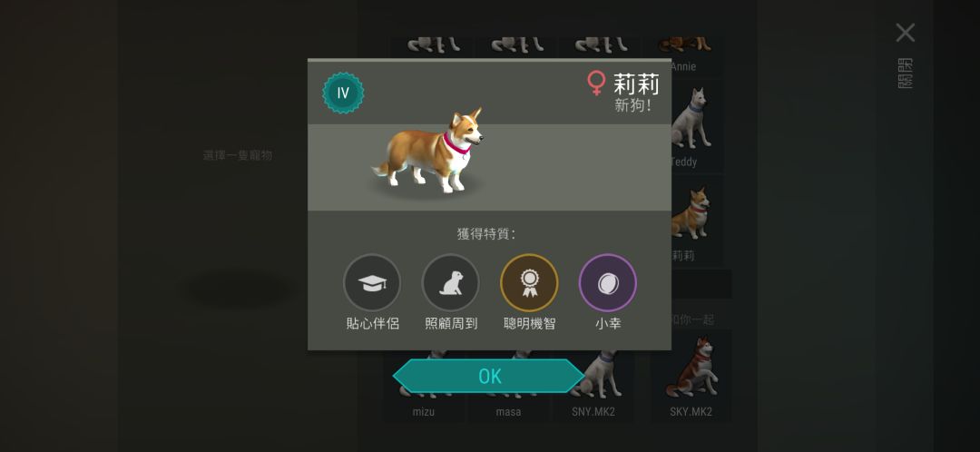980x452 pixels.
Task: Tap the 獲得特質 section heading
Action: tap(487, 234)
